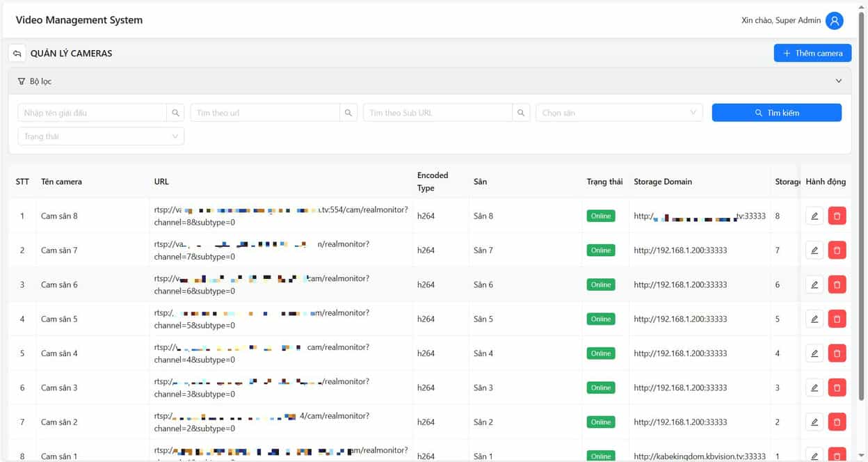Screen dimensions: 868x462
Task: Delete Cam sân 7 using trash icon
Action: click(x=837, y=250)
